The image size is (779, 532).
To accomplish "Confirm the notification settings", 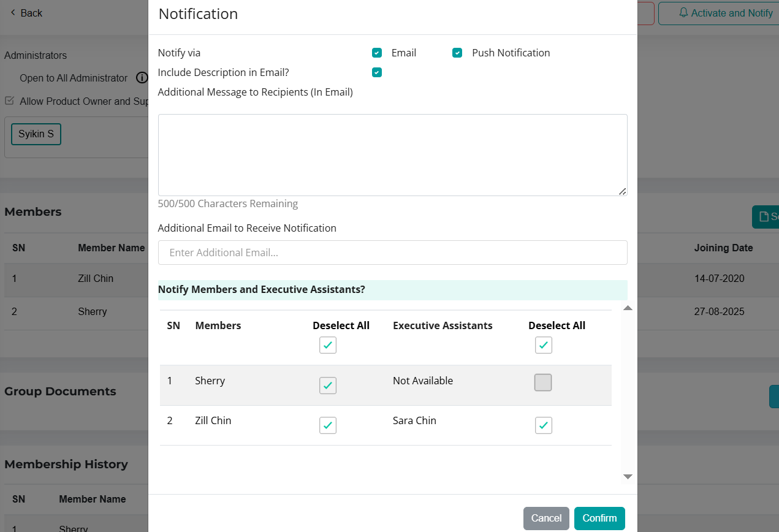I will [599, 519].
